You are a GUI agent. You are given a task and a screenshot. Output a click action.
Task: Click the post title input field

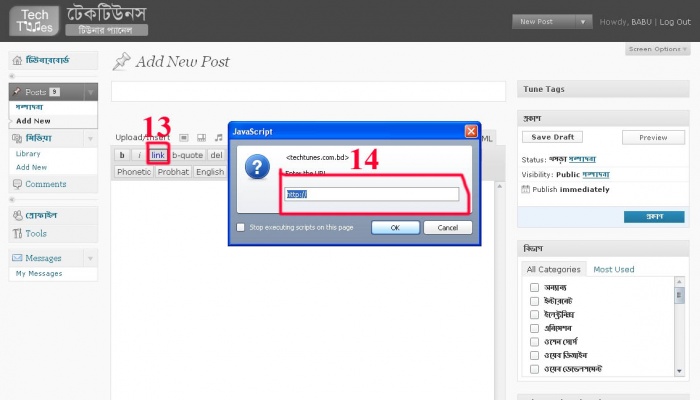coord(308,92)
